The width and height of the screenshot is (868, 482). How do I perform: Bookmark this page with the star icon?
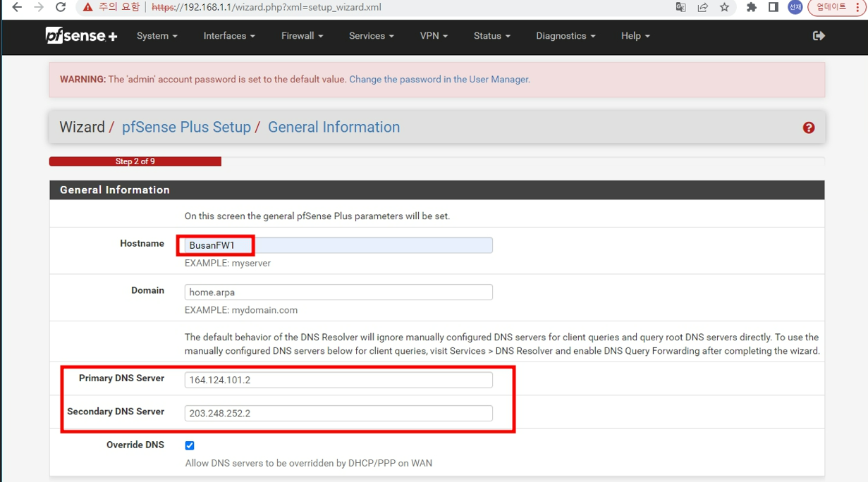[x=724, y=7]
